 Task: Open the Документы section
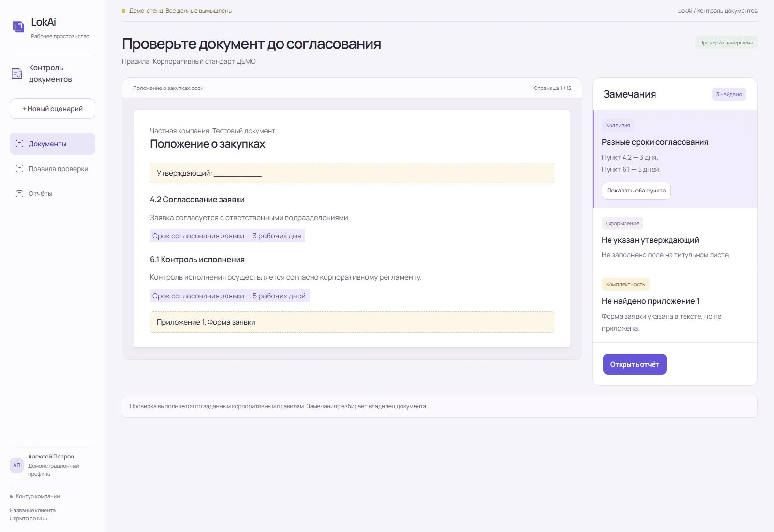[x=52, y=144]
